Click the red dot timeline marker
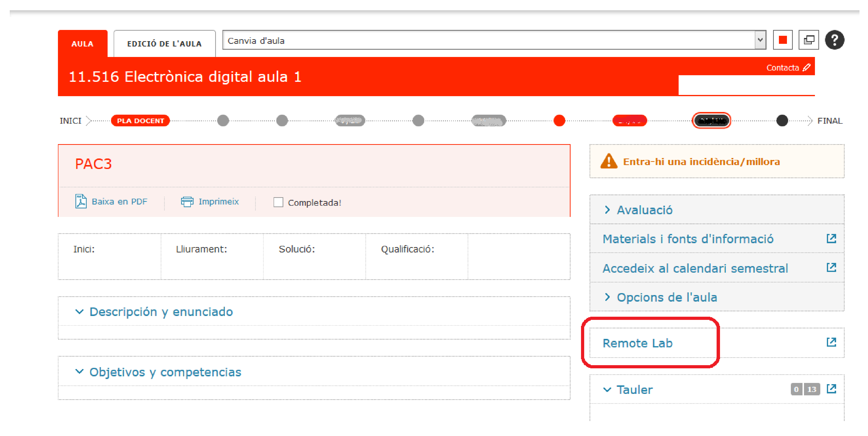The height and width of the screenshot is (436, 868). (x=559, y=121)
